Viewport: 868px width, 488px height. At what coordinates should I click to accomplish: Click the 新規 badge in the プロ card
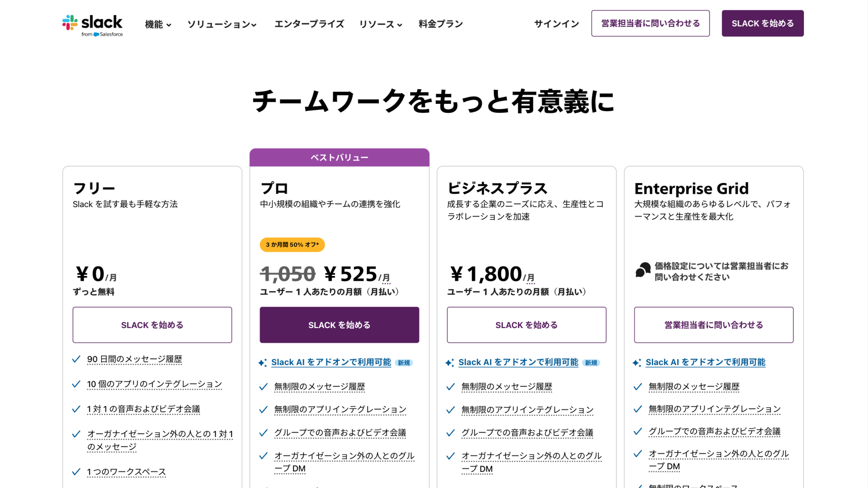[x=404, y=363]
